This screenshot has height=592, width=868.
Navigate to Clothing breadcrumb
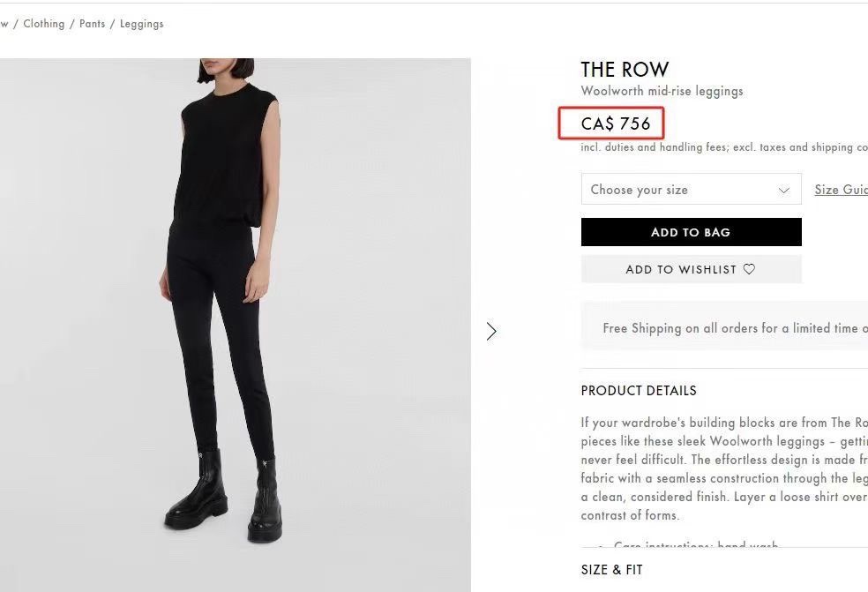coord(44,24)
